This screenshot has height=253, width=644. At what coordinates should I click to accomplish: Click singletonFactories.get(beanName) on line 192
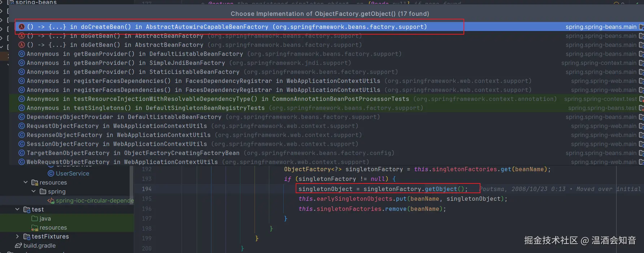coord(489,169)
